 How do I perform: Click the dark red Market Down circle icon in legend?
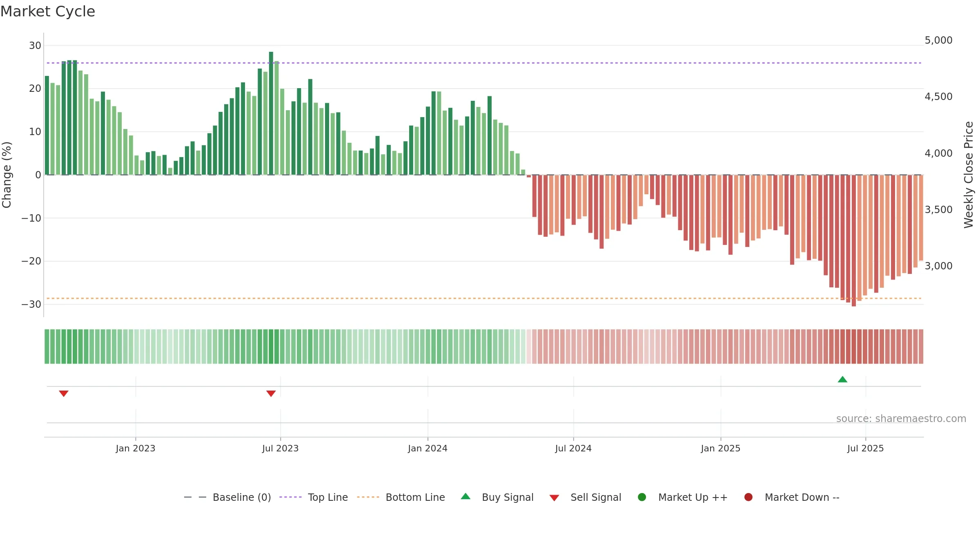(x=748, y=497)
